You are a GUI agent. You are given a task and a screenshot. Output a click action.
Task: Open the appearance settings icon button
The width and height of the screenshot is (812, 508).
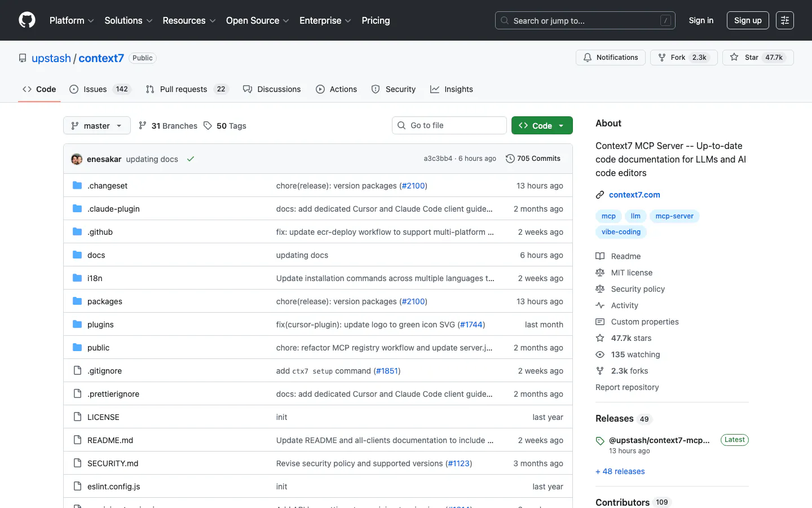[785, 20]
